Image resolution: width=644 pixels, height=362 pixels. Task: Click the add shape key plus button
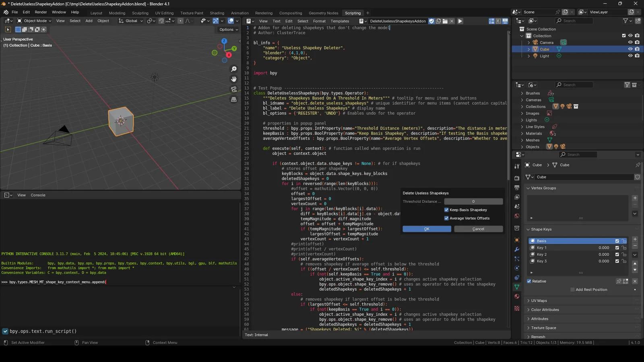click(x=635, y=239)
